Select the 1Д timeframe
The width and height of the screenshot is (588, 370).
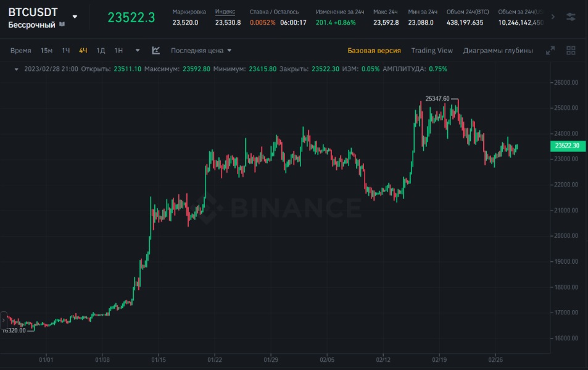101,51
